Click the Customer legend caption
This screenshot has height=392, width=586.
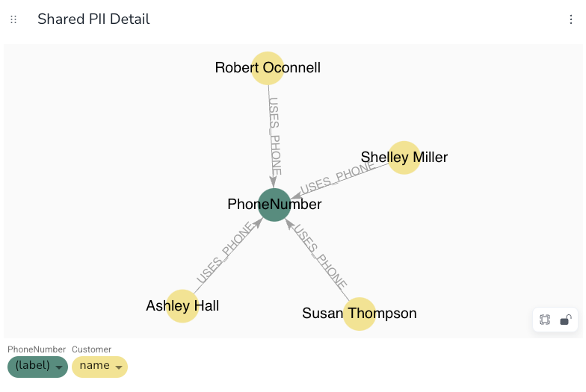(91, 349)
